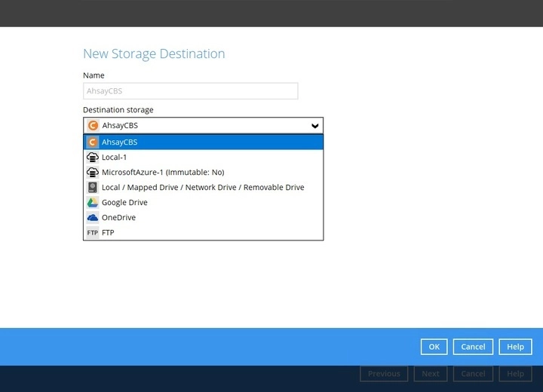The width and height of the screenshot is (543, 392).
Task: Click the New Storage Destination heading
Action: [x=154, y=54]
